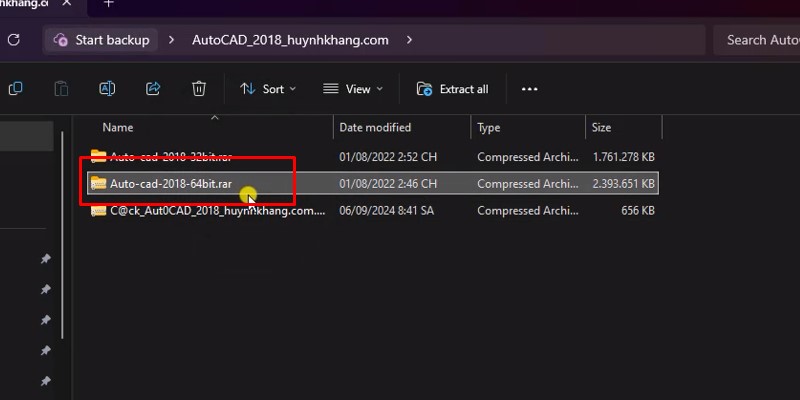This screenshot has width=800, height=400.
Task: Open the See more options menu
Action: (530, 89)
